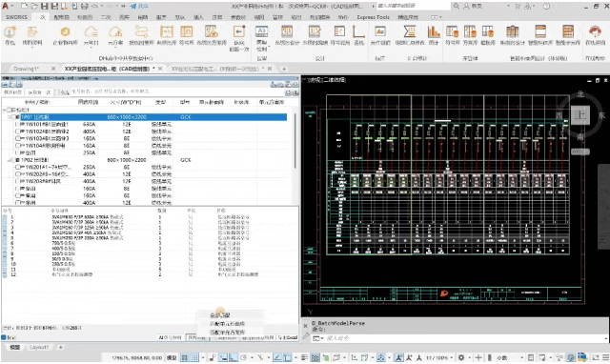Open the Express Tools ribbon tab
This screenshot has width=610, height=364.
(373, 17)
